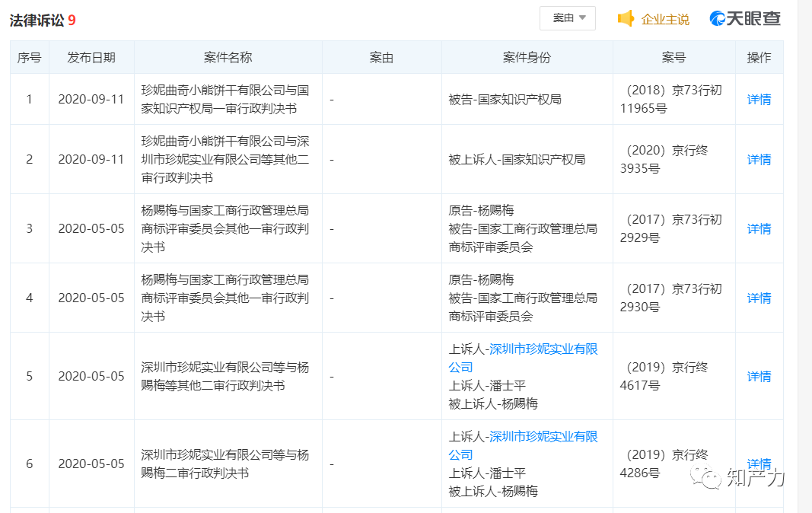Image resolution: width=812 pixels, height=513 pixels.
Task: Select case name 深圳市珍妮实业有限公司等与杨赐梅等其他二审行政判决书
Action: (224, 376)
